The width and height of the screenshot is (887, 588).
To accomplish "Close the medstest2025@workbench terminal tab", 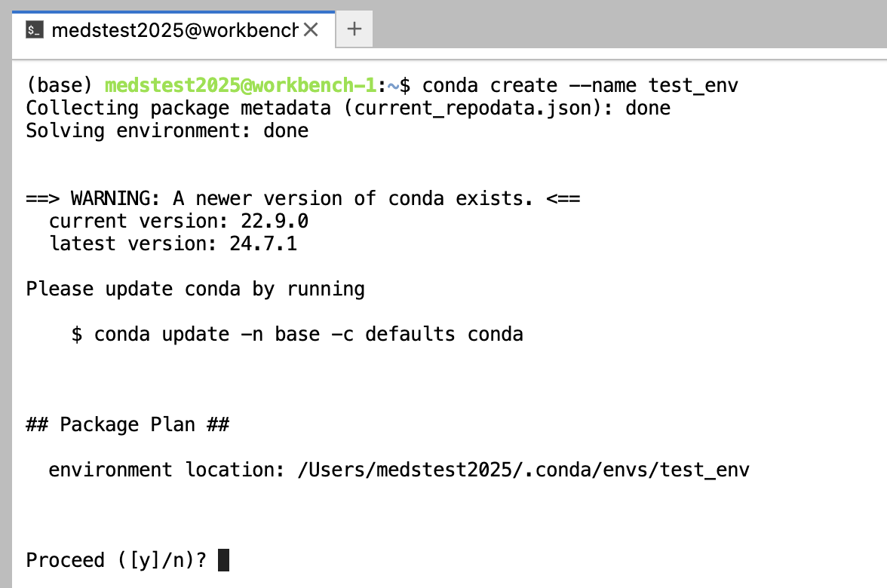I will [311, 29].
